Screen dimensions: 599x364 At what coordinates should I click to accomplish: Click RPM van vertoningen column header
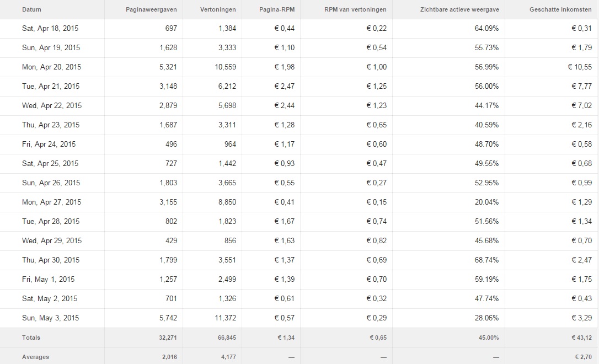click(x=355, y=9)
